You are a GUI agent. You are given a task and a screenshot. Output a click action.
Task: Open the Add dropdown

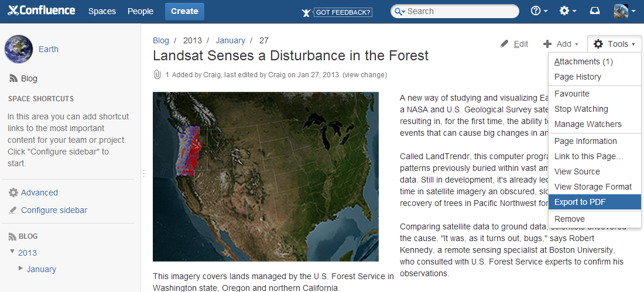pyautogui.click(x=560, y=44)
